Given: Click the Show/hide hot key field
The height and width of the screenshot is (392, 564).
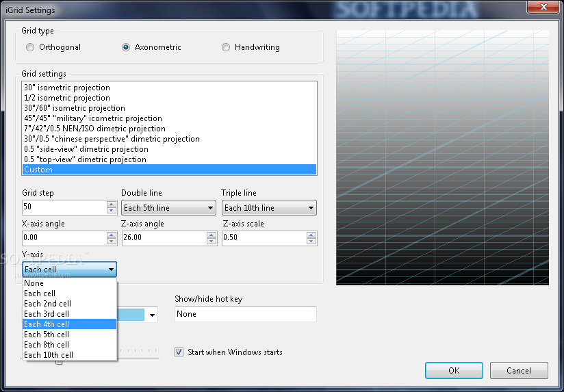Looking at the screenshot, I should point(246,314).
